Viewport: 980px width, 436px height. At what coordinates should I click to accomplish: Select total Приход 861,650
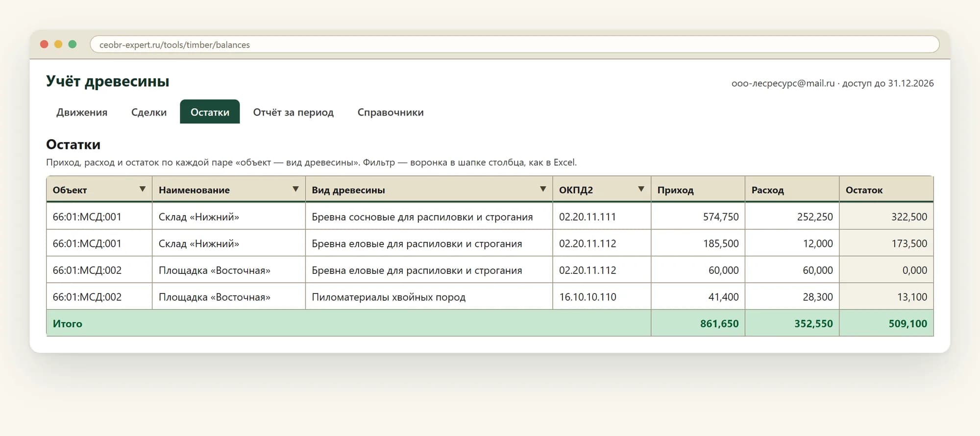tap(698, 323)
